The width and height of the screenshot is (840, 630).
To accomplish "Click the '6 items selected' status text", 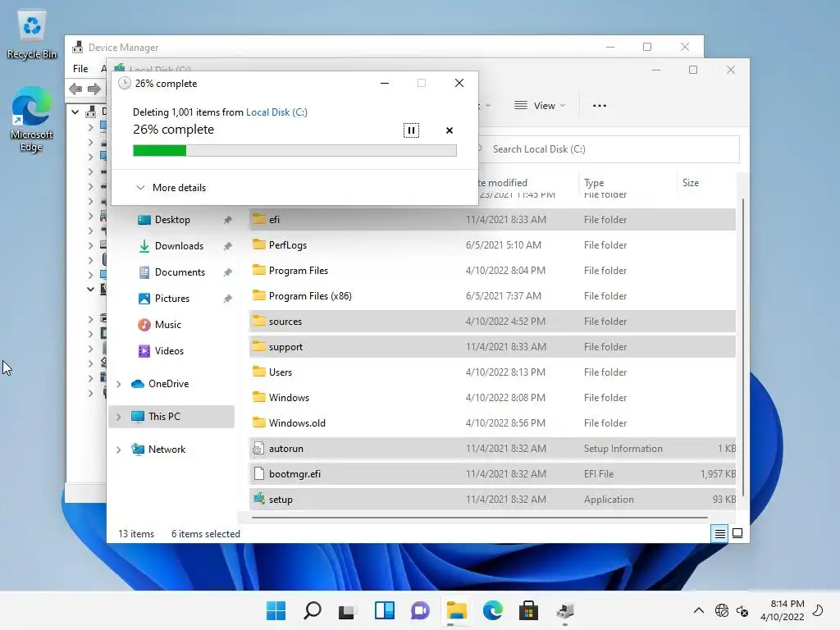I will [x=206, y=533].
